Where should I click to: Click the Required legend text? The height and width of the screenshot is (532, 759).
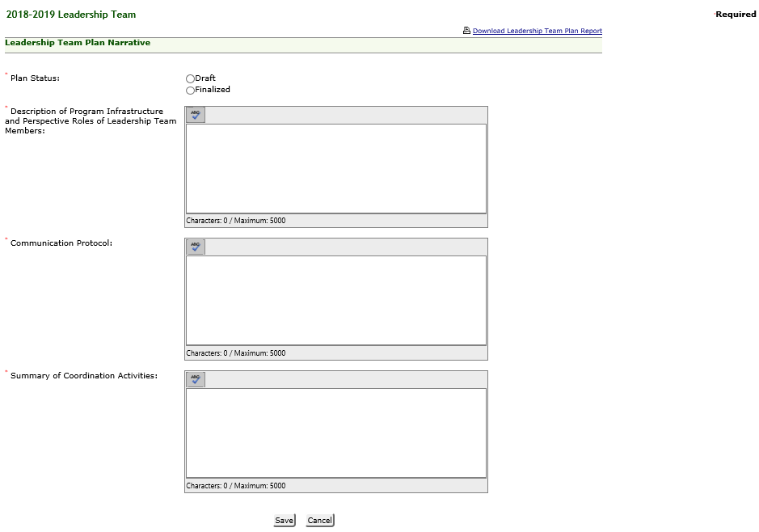(x=736, y=15)
